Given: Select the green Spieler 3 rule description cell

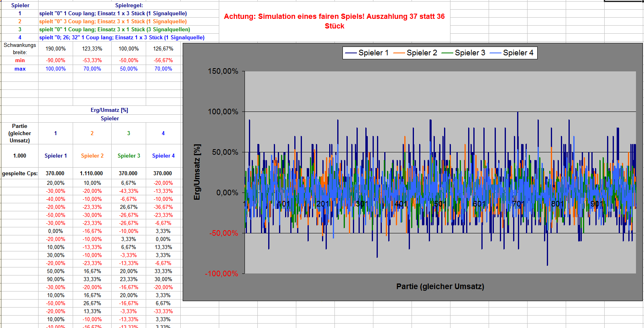Looking at the screenshot, I should 129,29.
